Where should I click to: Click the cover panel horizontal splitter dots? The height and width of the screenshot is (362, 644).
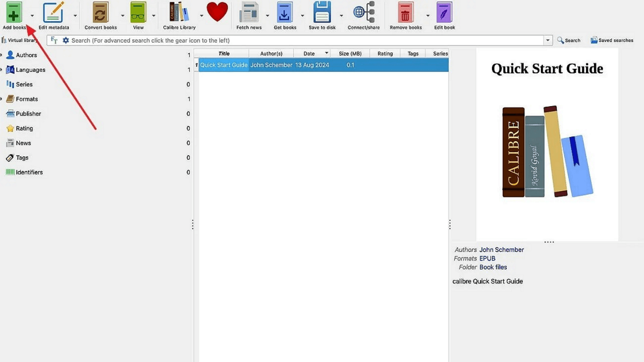(549, 242)
